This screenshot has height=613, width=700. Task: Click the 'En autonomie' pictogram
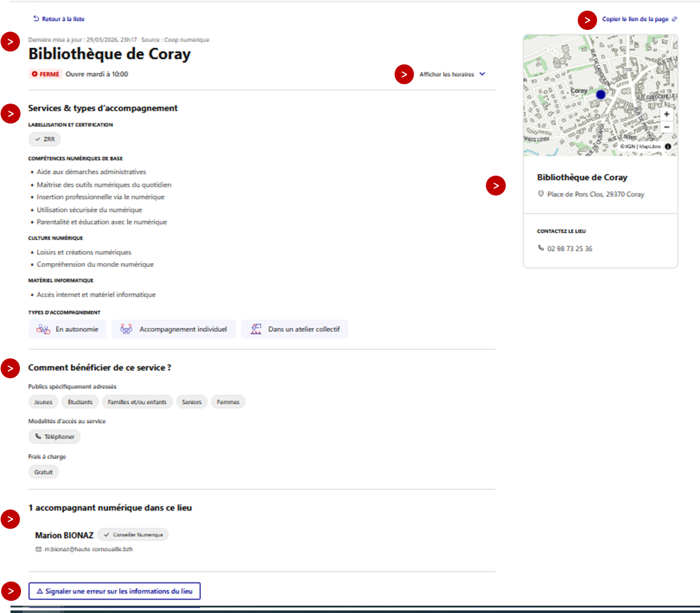tap(43, 329)
